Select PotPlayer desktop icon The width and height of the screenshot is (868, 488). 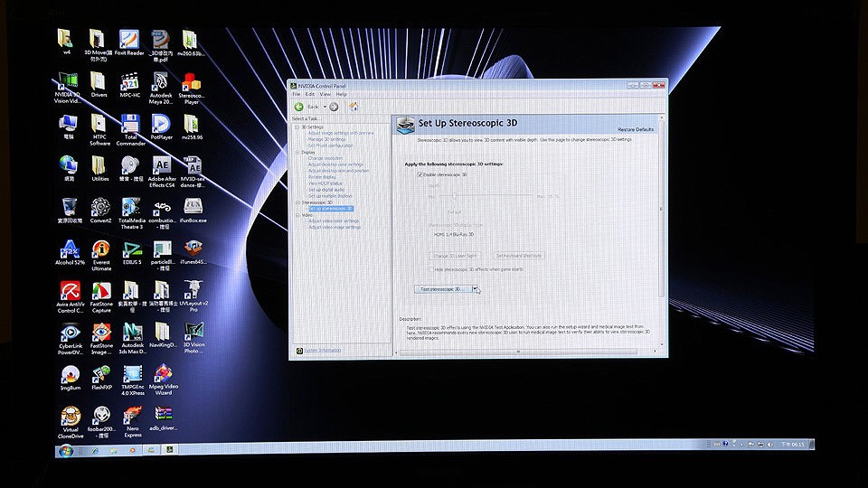pos(161,127)
